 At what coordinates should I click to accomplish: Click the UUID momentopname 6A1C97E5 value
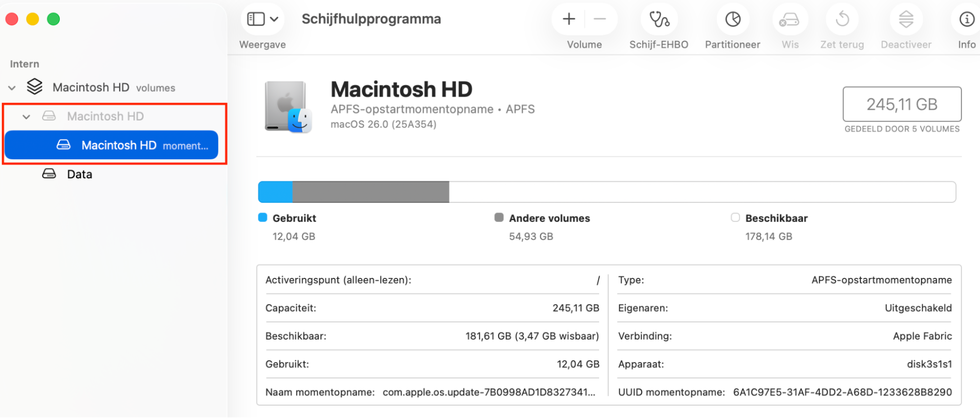point(842,393)
